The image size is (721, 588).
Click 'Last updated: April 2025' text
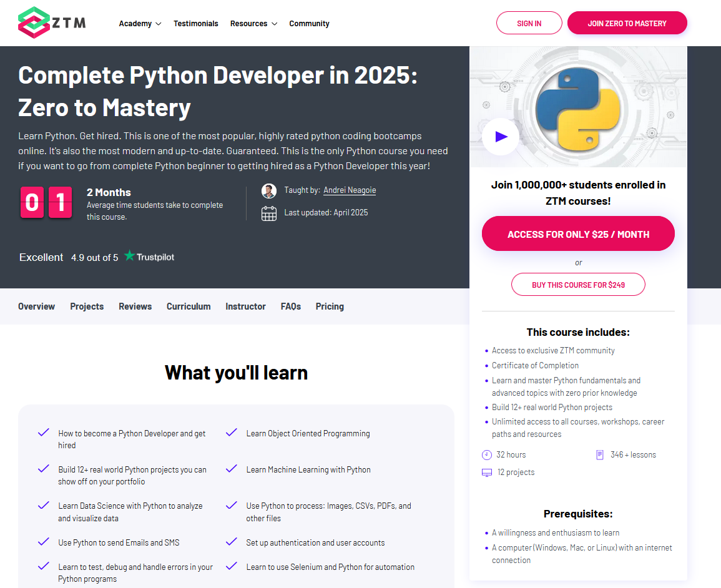(x=326, y=213)
